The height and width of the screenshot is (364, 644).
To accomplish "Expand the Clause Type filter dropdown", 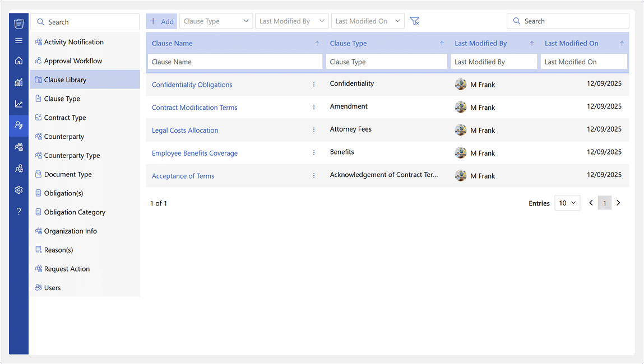I will [216, 21].
